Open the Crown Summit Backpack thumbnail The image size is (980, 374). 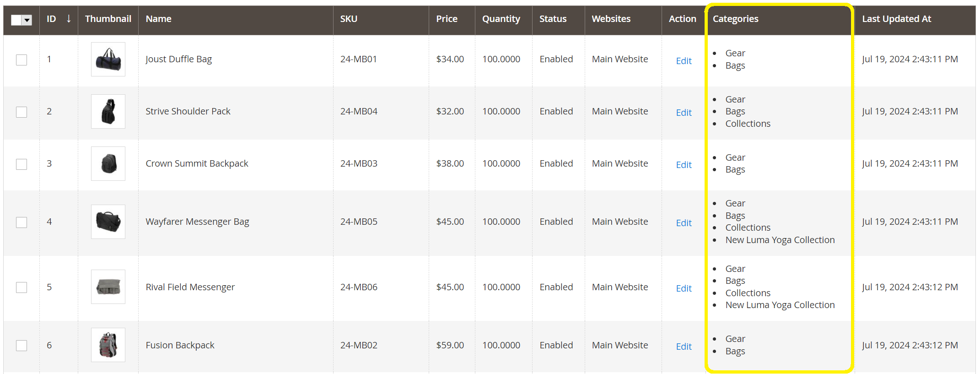108,164
